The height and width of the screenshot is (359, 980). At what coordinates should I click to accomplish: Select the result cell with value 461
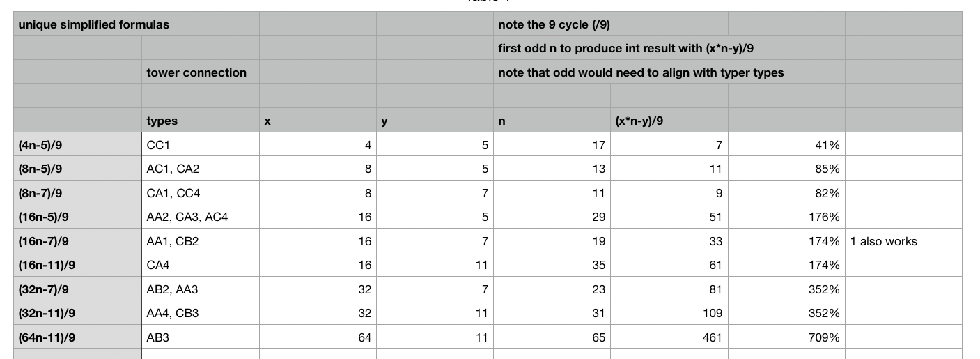pyautogui.click(x=708, y=337)
